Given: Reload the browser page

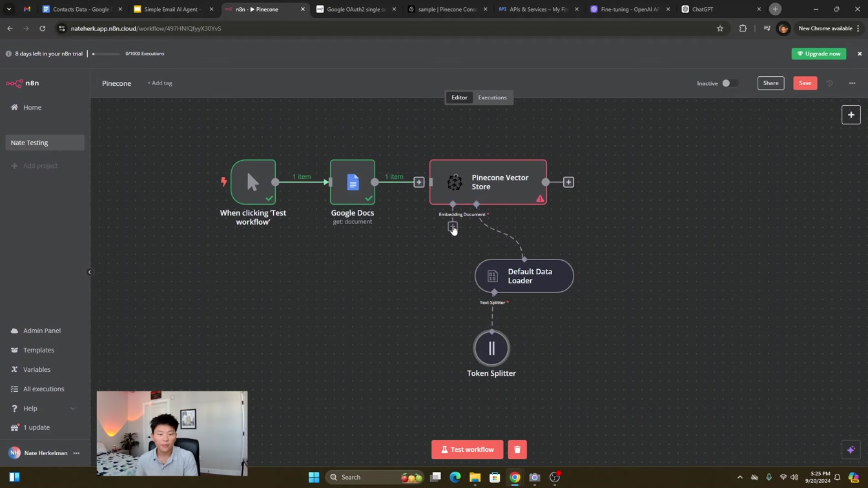Looking at the screenshot, I should pyautogui.click(x=43, y=28).
